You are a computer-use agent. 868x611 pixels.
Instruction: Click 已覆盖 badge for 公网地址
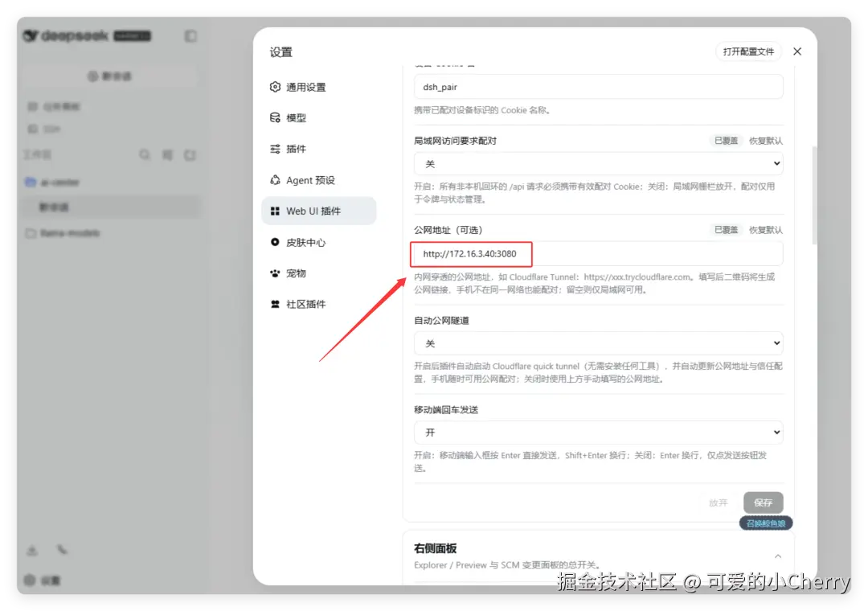point(726,230)
